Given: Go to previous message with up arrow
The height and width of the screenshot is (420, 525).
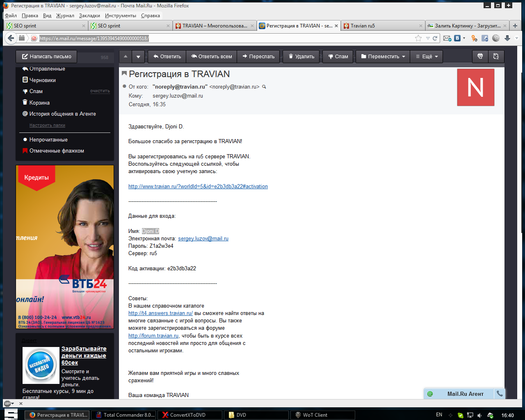Looking at the screenshot, I should pyautogui.click(x=126, y=57).
